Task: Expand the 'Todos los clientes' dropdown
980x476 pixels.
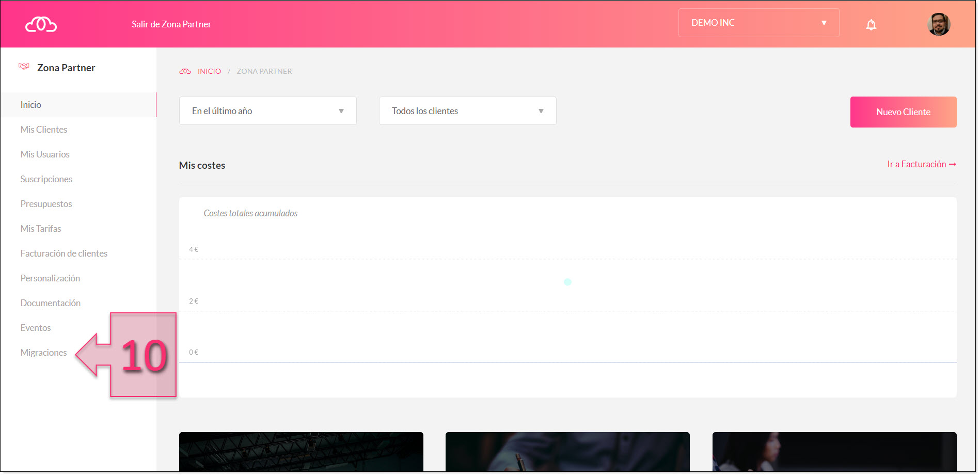Action: [x=467, y=111]
